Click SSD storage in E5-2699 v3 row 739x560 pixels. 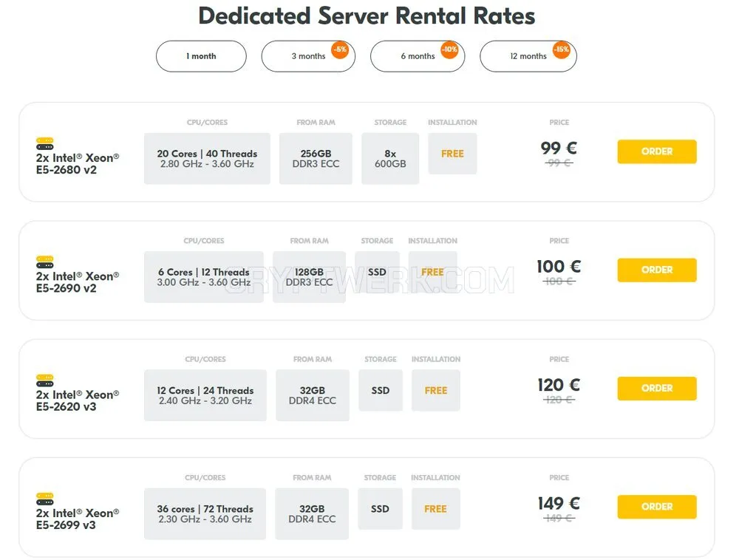point(380,509)
